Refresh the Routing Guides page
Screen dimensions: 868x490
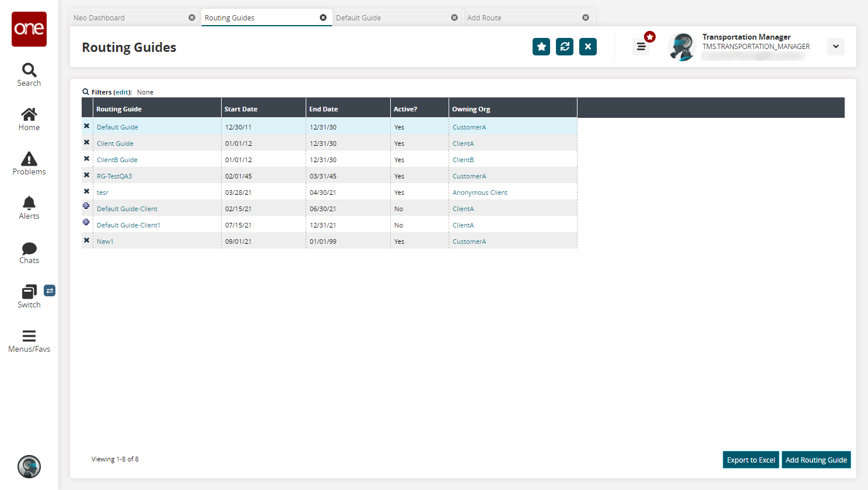point(565,47)
